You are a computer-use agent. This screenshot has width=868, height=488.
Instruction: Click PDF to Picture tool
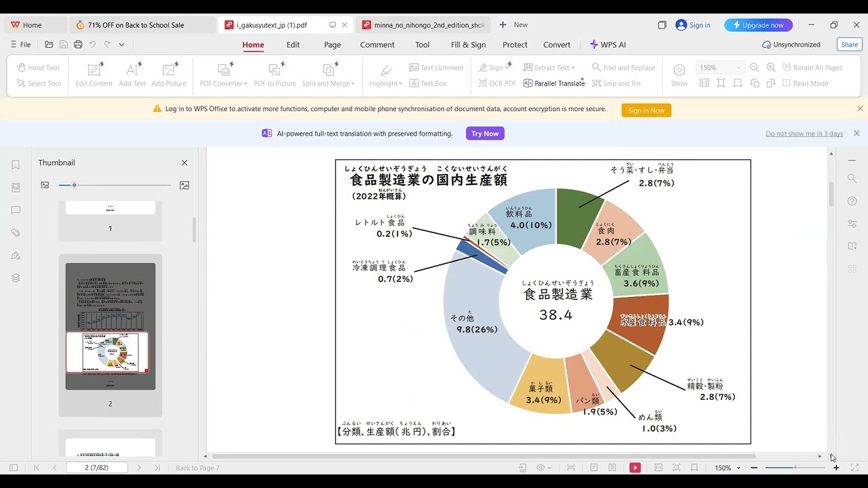[x=275, y=75]
